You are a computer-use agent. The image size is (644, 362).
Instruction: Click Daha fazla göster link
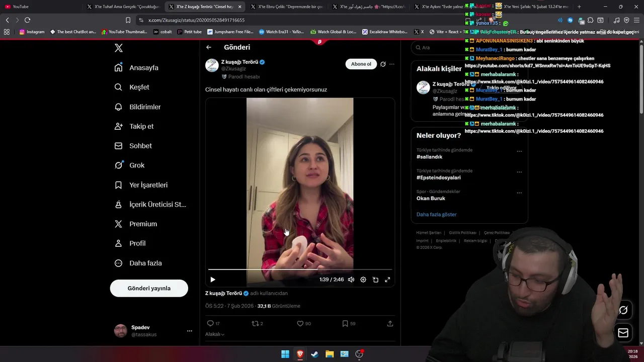pos(436,214)
